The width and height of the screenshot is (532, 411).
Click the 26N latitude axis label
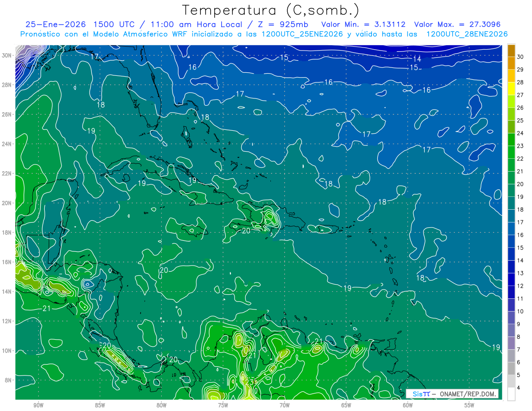click(x=7, y=114)
